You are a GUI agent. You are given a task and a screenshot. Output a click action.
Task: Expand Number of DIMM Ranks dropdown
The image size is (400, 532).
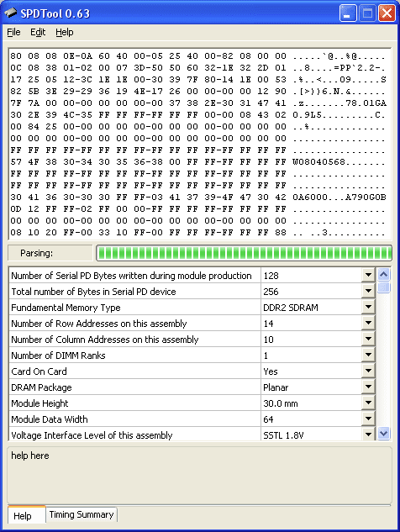[368, 355]
